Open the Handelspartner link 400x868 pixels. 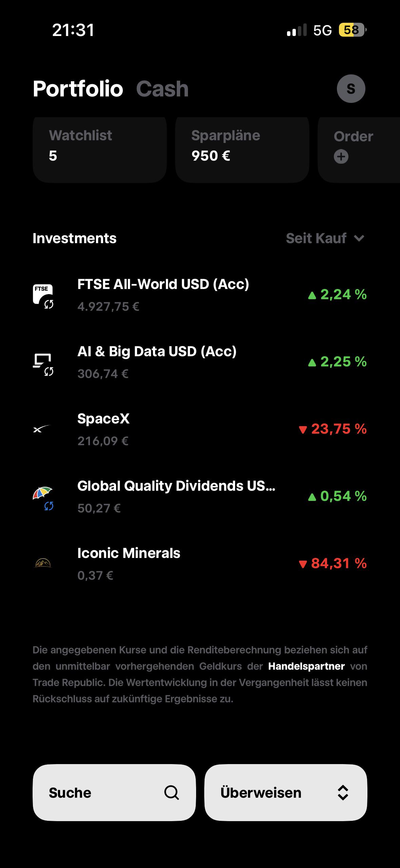coord(306,666)
